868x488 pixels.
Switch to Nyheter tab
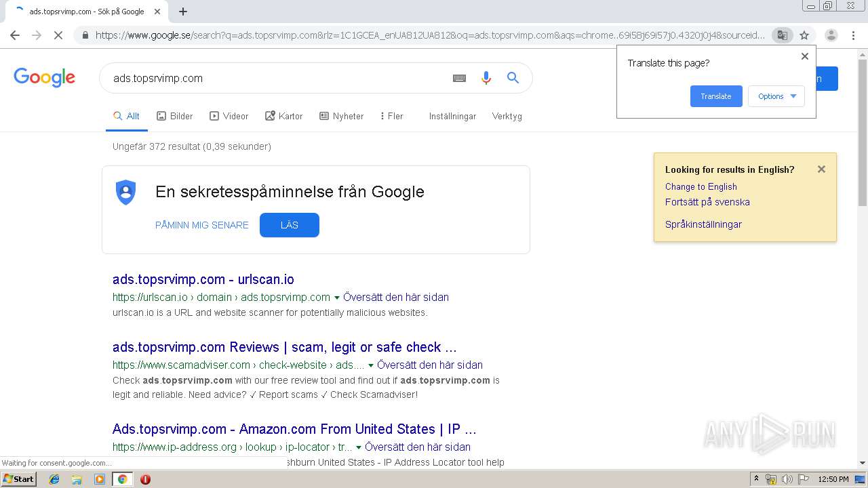[342, 116]
